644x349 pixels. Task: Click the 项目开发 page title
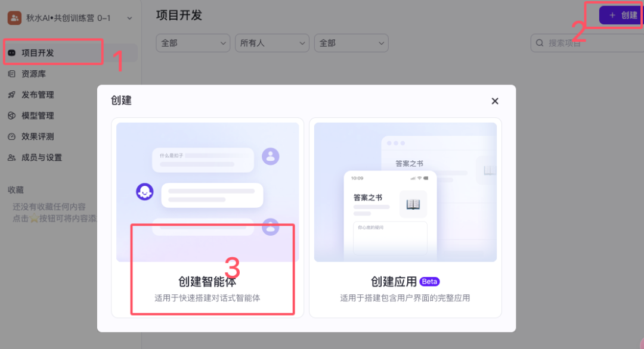179,15
